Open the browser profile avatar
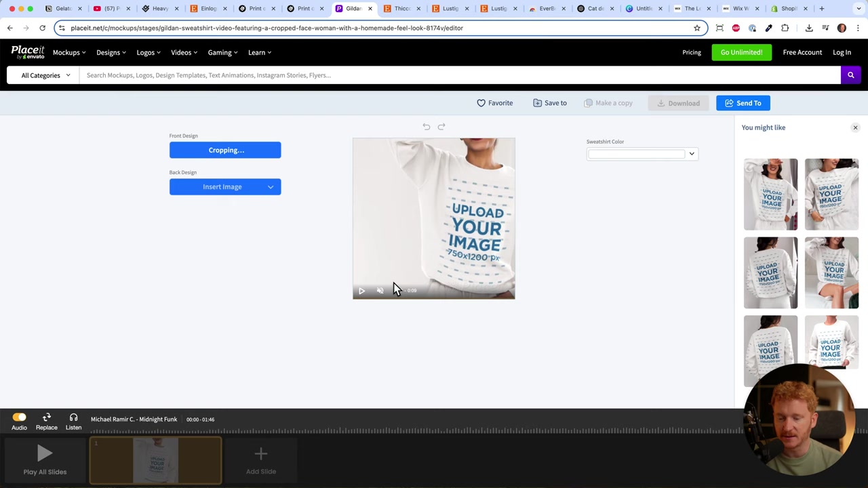 tap(842, 28)
